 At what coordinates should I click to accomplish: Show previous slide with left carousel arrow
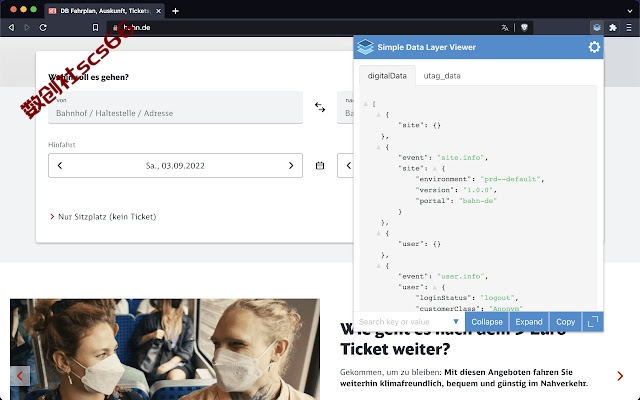(x=20, y=376)
